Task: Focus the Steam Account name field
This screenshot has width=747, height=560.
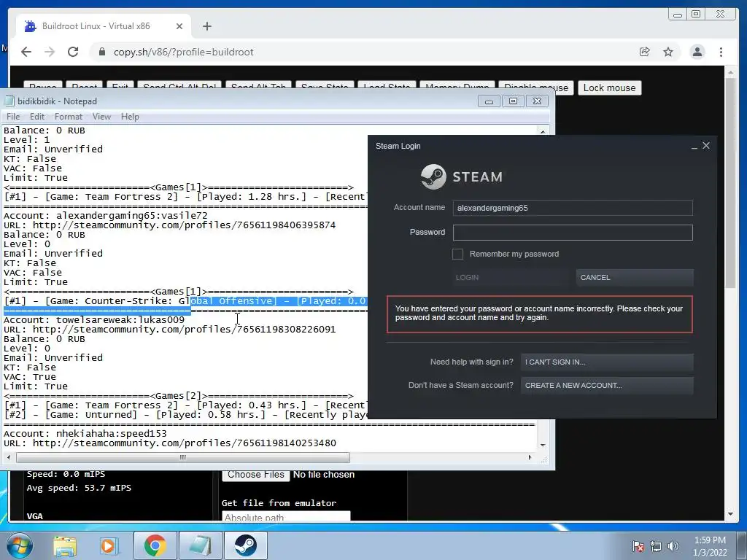Action: point(573,208)
